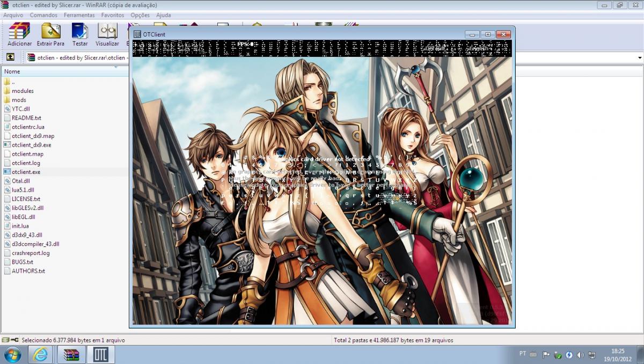Click the 'Total 2 pastas' status text

393,340
